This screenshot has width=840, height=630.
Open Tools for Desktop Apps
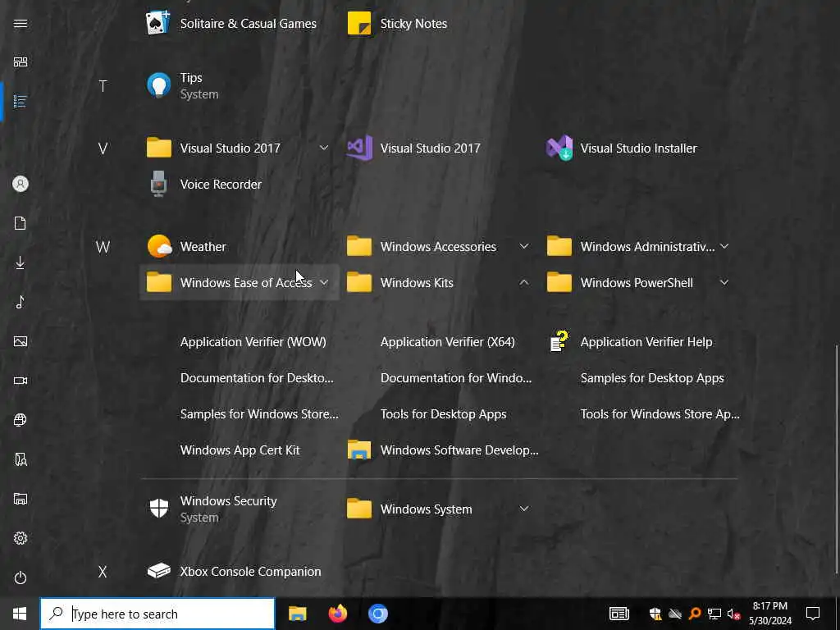coord(439,414)
